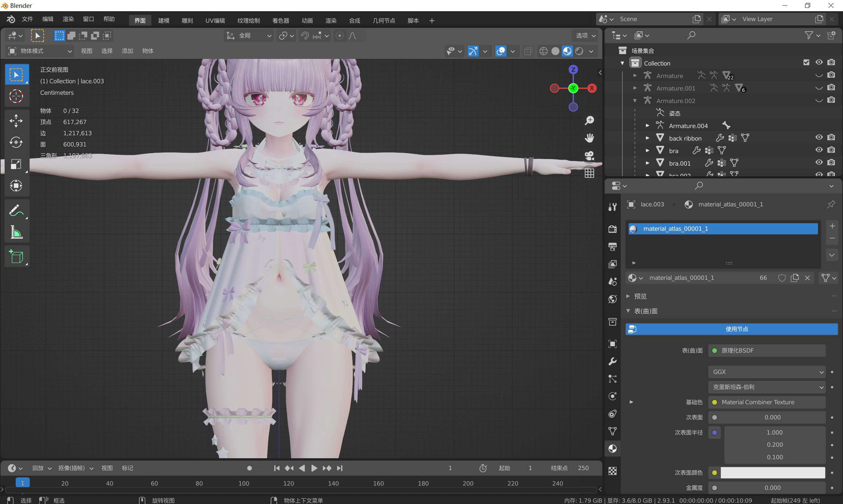Click 原理化BSDF surface shader button

click(767, 351)
